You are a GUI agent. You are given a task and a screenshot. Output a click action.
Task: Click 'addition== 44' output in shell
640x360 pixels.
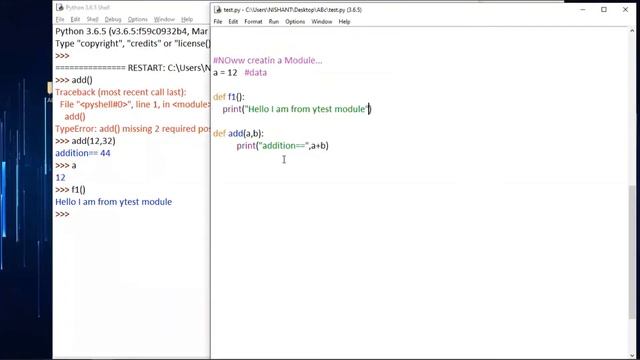pos(83,153)
